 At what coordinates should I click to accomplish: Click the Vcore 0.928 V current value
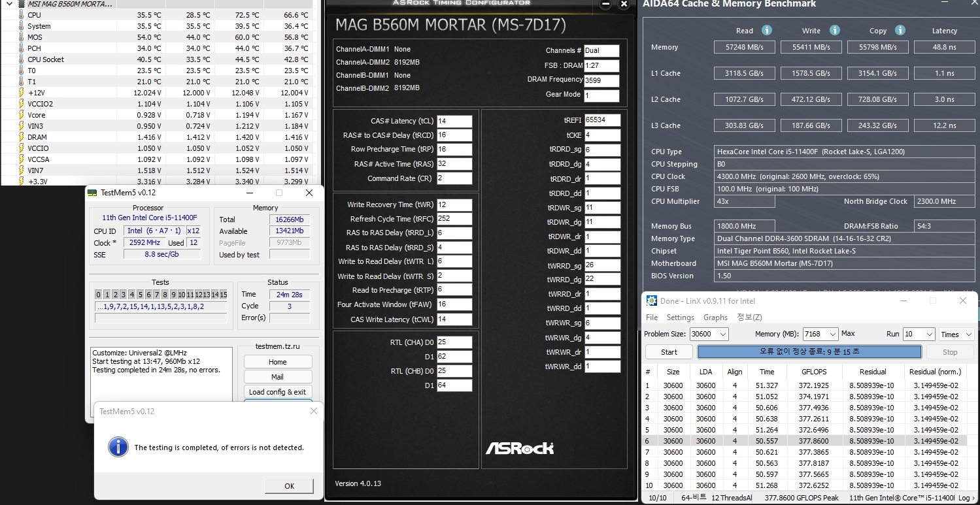point(146,115)
